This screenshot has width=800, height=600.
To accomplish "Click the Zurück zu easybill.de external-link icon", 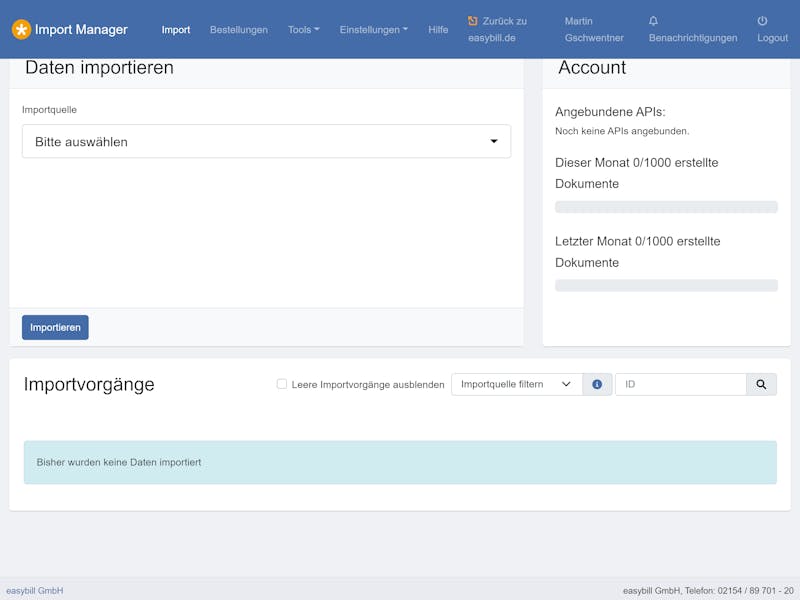I will point(473,21).
